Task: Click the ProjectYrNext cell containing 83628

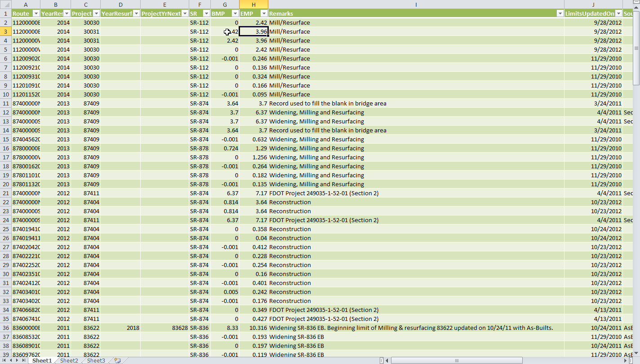Action: tap(164, 328)
